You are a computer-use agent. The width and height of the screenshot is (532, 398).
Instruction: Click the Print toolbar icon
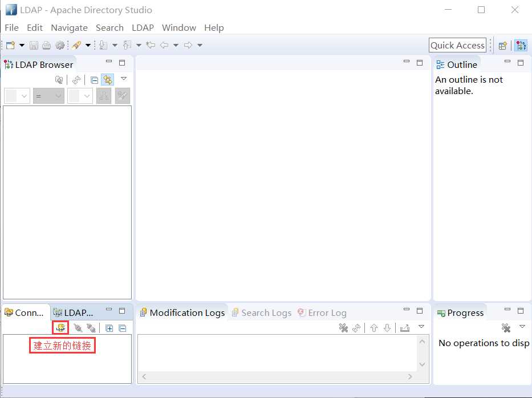47,45
